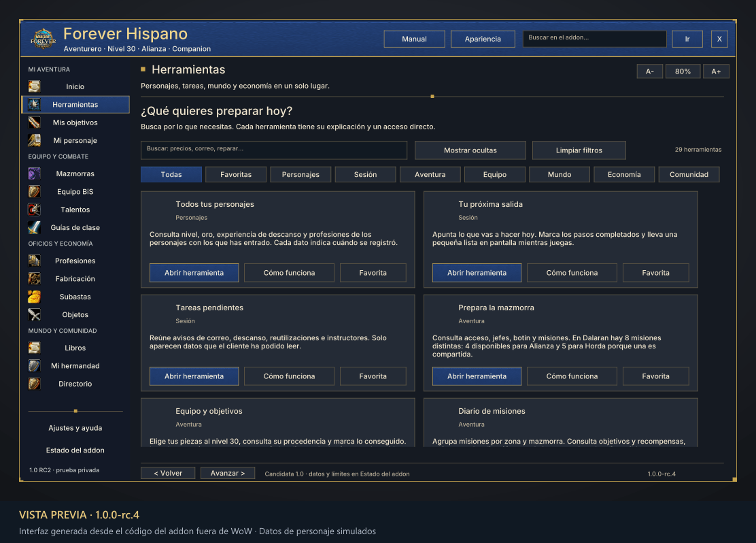Open the Manual
The image size is (756, 543).
click(x=414, y=39)
